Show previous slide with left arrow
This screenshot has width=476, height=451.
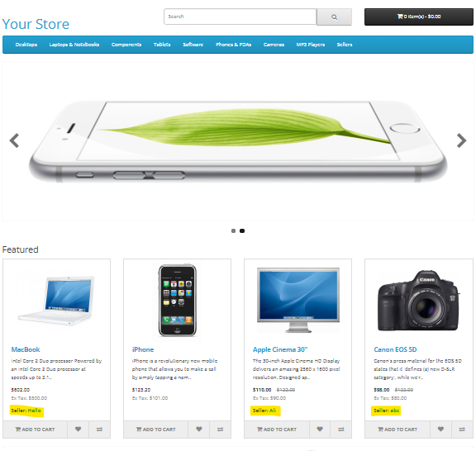[x=14, y=140]
